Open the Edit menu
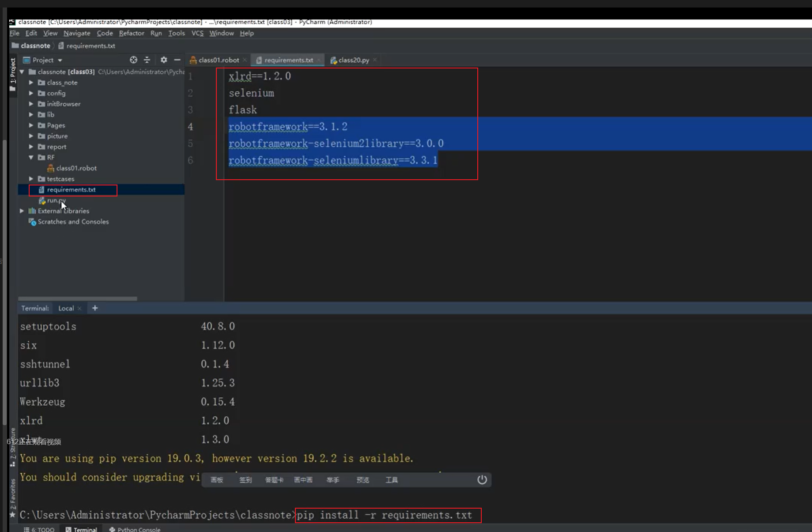 click(31, 33)
